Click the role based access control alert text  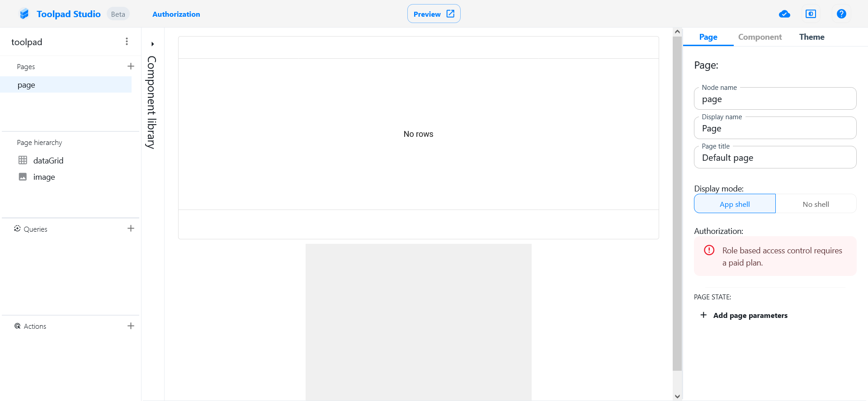coord(782,256)
